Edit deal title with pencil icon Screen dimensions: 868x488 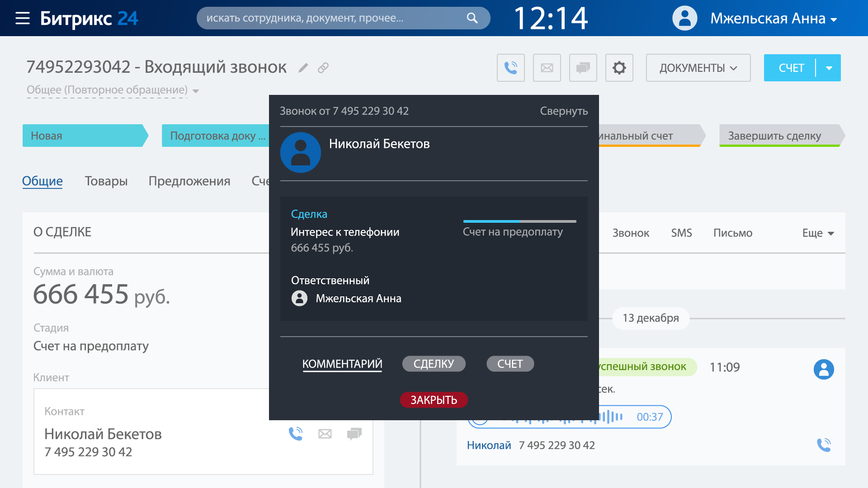click(x=303, y=68)
